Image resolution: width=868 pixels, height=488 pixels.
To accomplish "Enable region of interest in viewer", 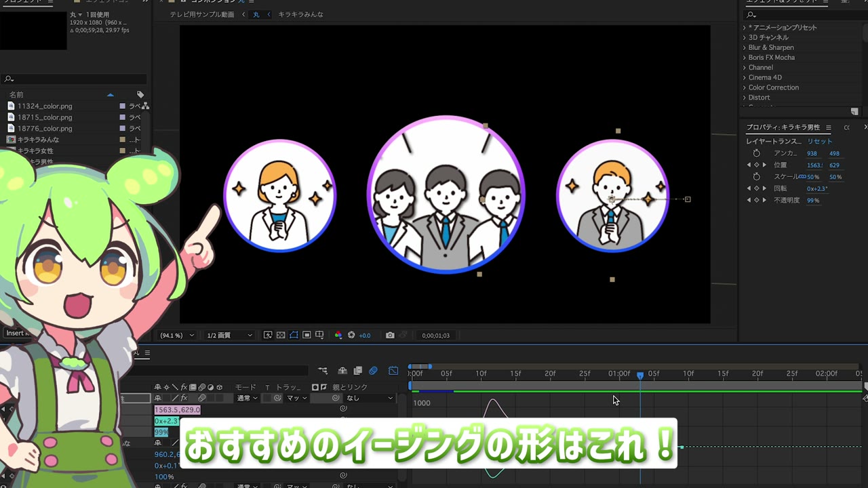I will (307, 335).
